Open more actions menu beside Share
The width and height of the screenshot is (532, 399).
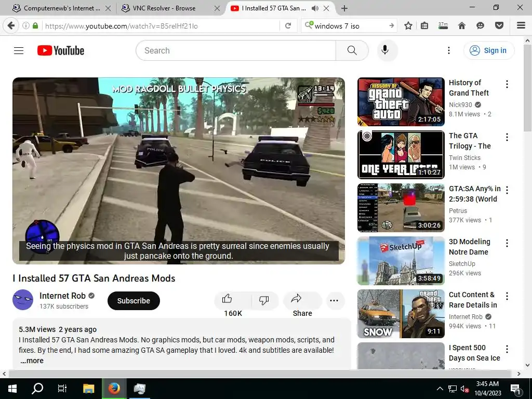point(334,300)
